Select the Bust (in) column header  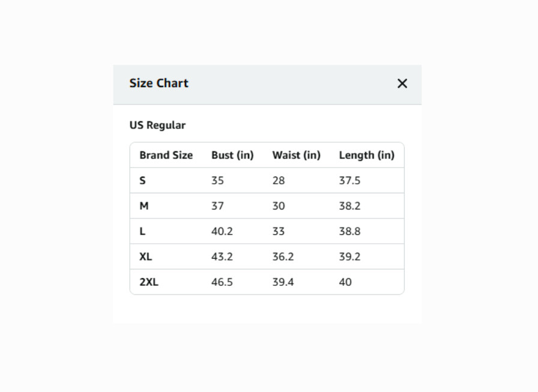click(232, 155)
